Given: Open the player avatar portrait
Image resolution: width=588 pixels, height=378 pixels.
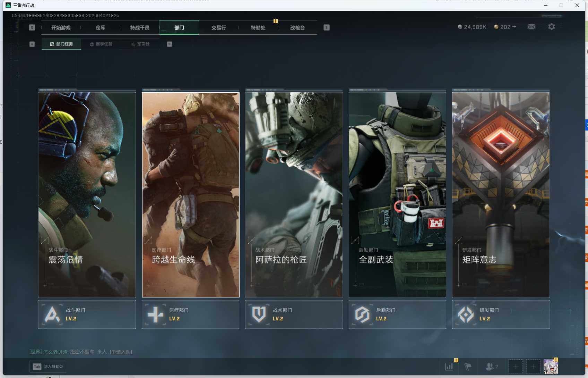Looking at the screenshot, I should [551, 367].
